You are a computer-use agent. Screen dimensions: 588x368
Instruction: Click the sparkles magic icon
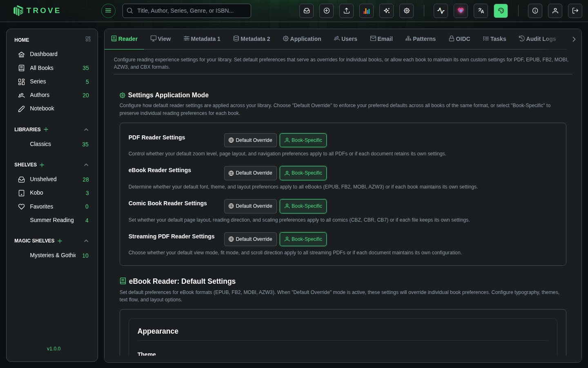pos(387,11)
